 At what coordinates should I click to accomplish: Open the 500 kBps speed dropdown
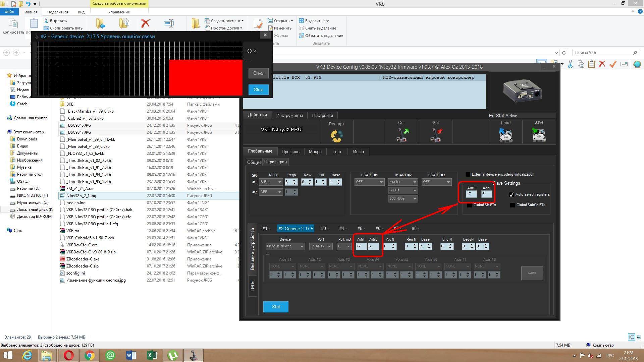[x=403, y=199]
